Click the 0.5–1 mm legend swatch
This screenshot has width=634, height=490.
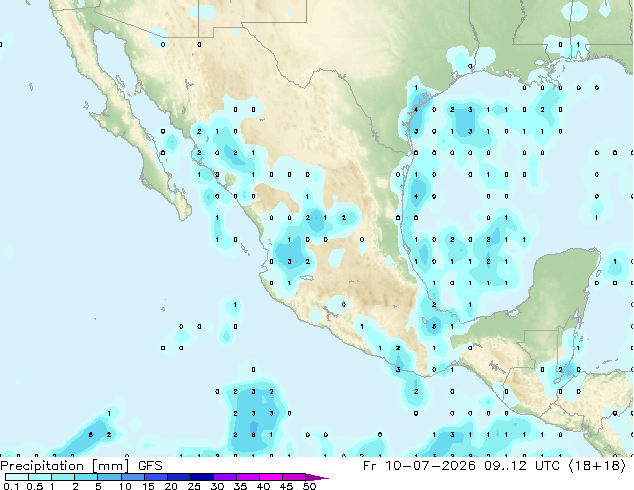(40, 477)
